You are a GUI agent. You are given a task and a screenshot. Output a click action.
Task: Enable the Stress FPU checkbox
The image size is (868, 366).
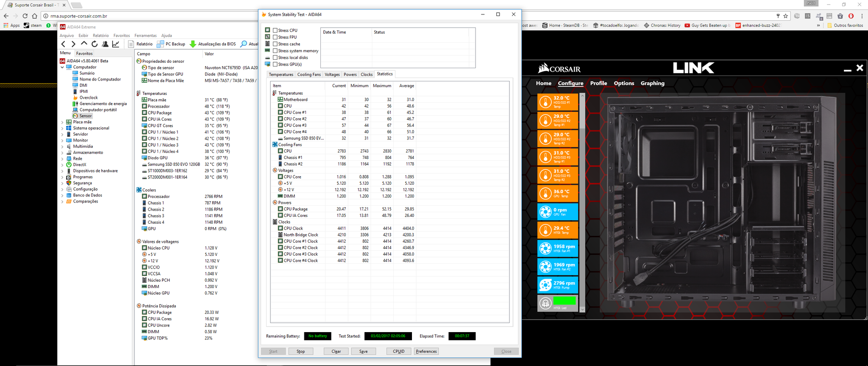[275, 37]
